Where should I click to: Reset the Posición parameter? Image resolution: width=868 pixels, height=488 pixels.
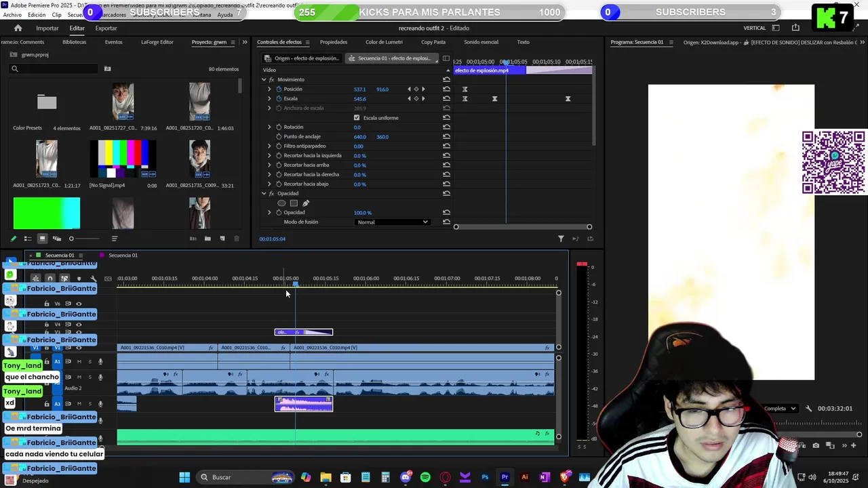(x=446, y=89)
